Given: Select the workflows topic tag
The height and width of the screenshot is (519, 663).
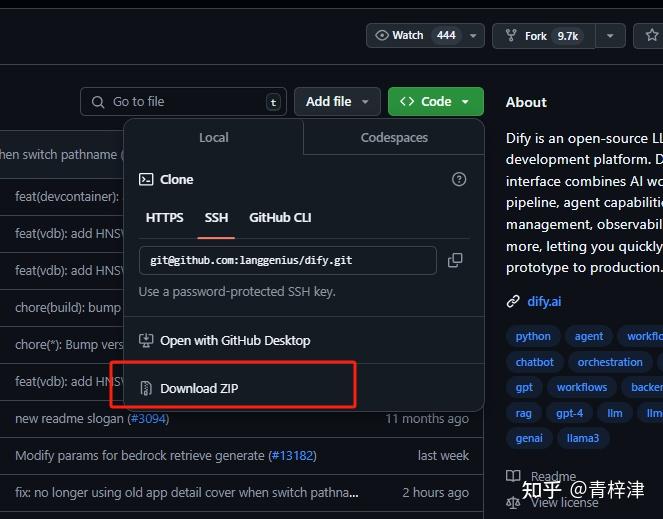Looking at the screenshot, I should point(581,387).
